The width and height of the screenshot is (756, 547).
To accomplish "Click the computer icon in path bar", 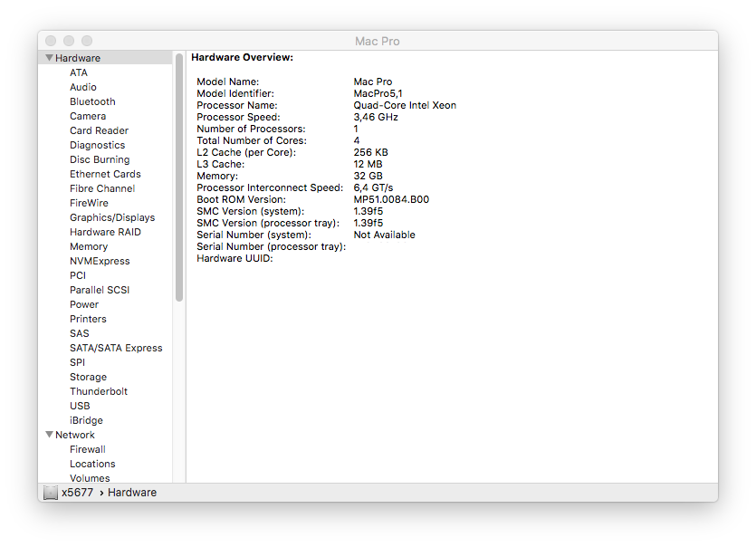I will tap(50, 493).
